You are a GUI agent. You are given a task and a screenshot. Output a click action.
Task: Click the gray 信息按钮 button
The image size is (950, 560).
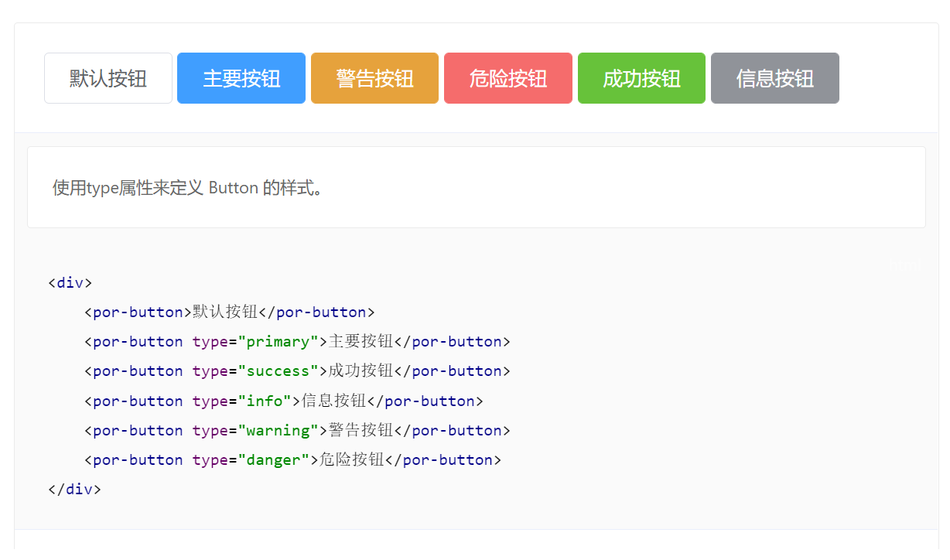coord(775,78)
